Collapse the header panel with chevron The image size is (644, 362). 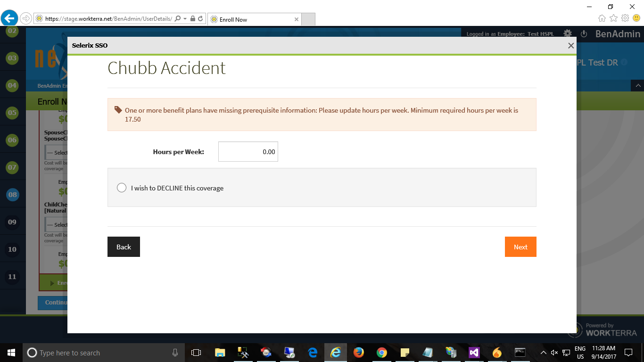637,86
